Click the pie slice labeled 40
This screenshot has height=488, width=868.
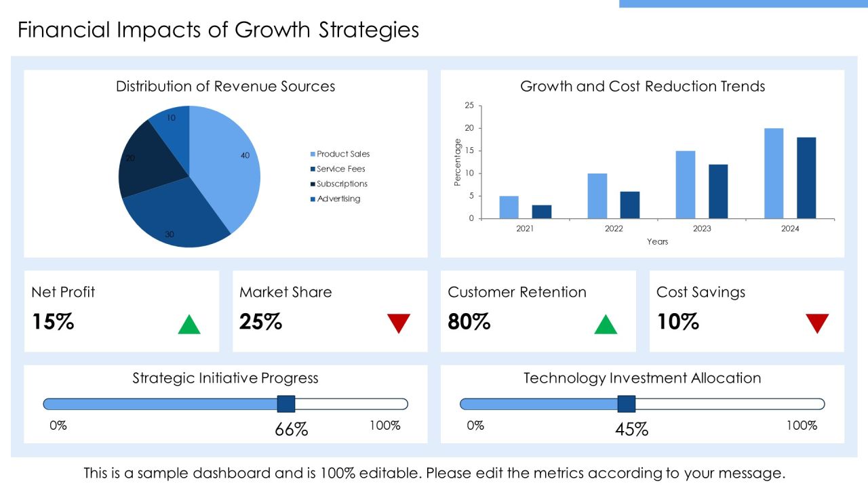tap(231, 163)
